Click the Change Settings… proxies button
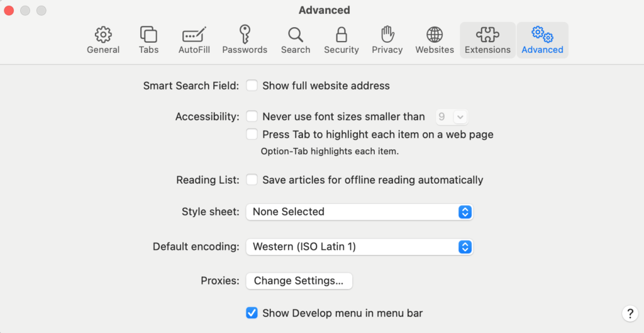The image size is (644, 333). click(299, 281)
